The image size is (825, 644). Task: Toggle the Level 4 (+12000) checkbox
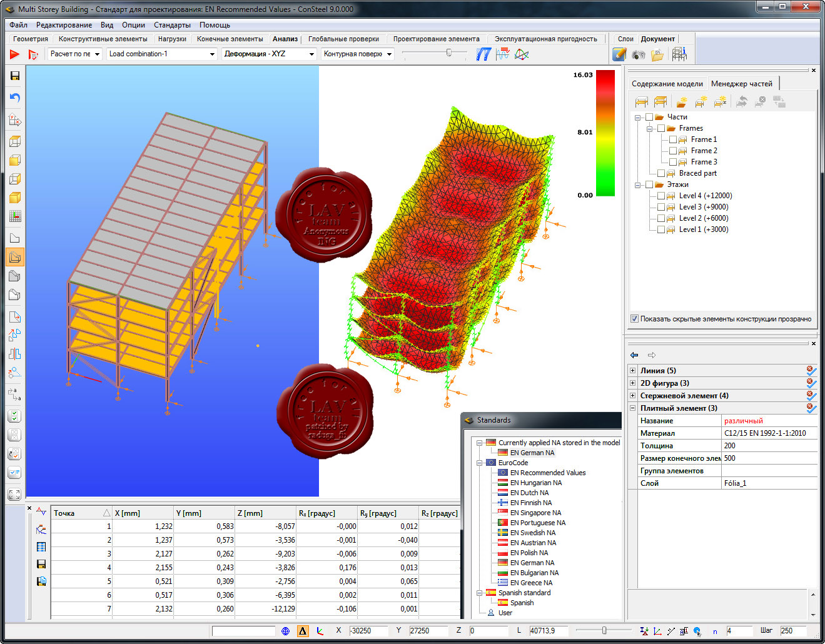tap(661, 196)
